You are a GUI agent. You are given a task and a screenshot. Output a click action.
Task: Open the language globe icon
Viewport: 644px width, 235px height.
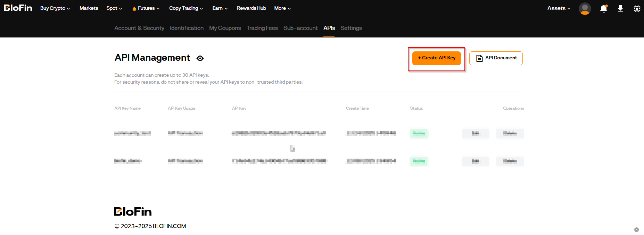tap(637, 9)
